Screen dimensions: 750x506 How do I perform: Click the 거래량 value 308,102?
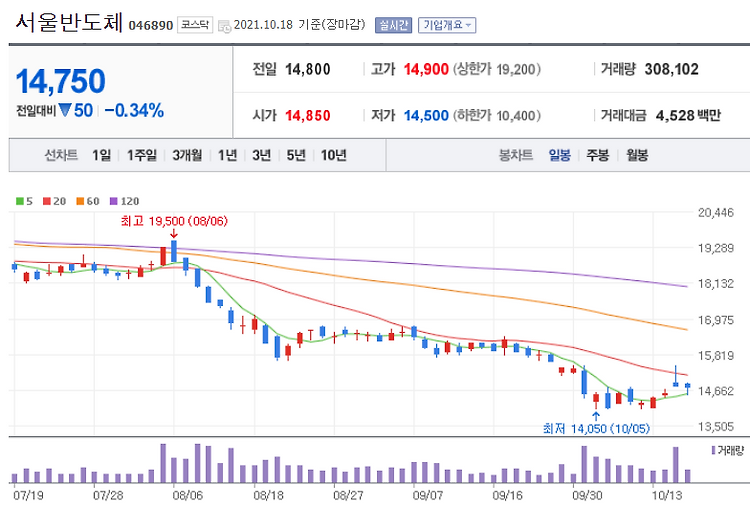click(672, 69)
